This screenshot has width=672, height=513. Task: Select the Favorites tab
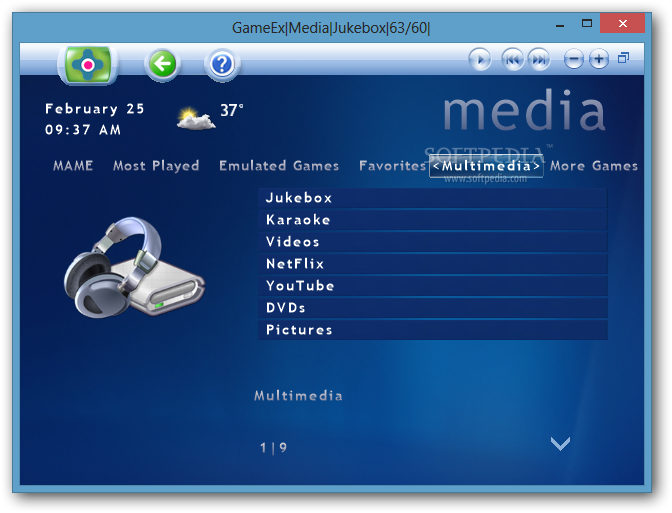[x=392, y=165]
